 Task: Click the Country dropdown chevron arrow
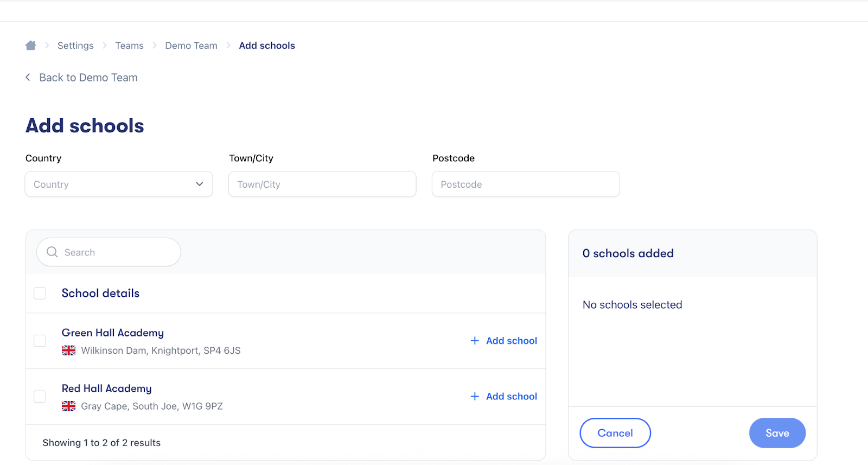(200, 184)
